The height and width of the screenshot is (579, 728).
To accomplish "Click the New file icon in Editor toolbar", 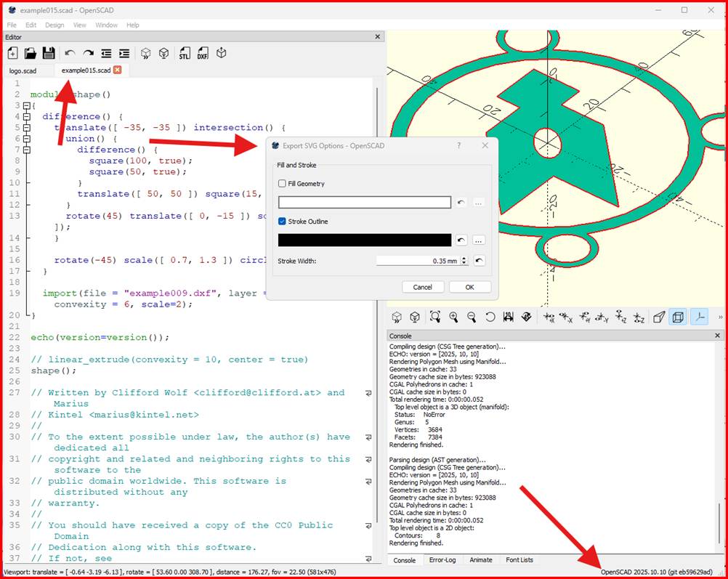I will 12,53.
